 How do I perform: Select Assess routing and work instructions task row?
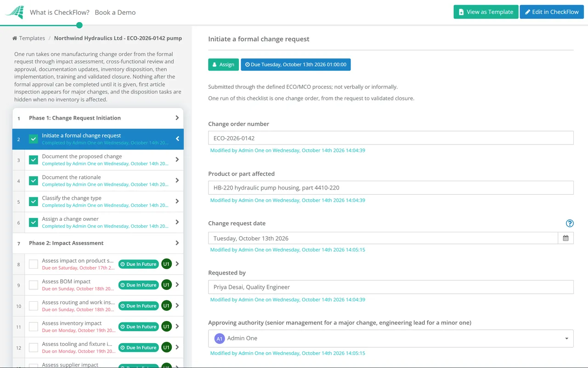(98, 305)
